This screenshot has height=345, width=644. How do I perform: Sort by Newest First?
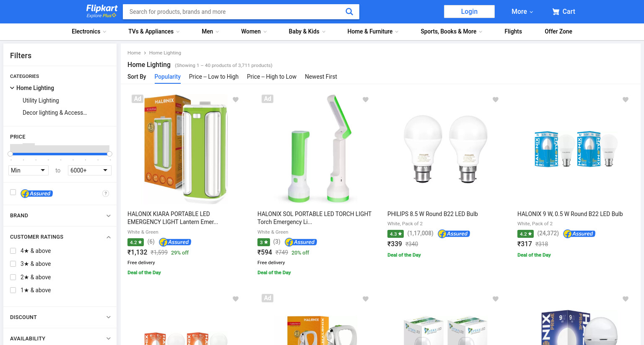tap(321, 77)
